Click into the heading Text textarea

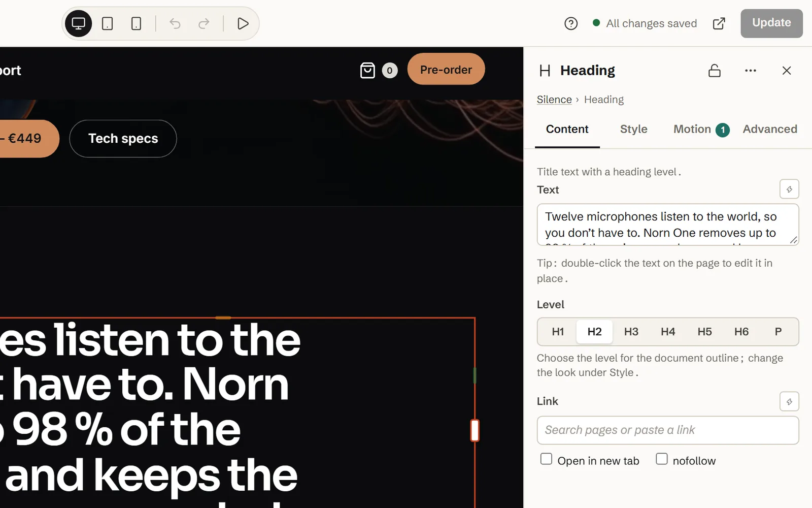(668, 225)
